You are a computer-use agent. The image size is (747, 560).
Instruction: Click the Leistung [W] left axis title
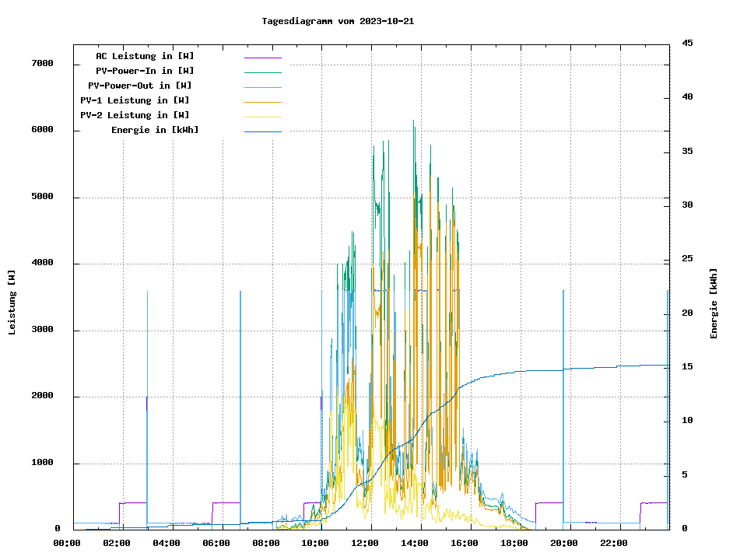coord(12,303)
